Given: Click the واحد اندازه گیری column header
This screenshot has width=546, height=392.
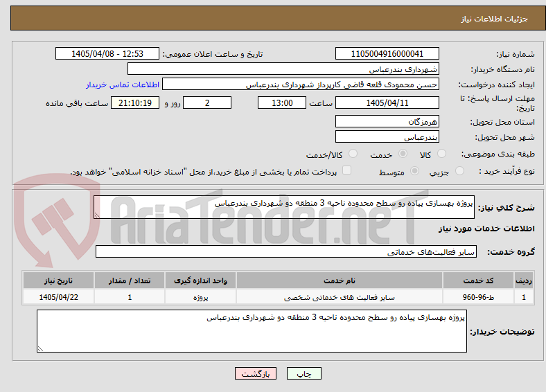Looking at the screenshot, I should click(200, 280).
